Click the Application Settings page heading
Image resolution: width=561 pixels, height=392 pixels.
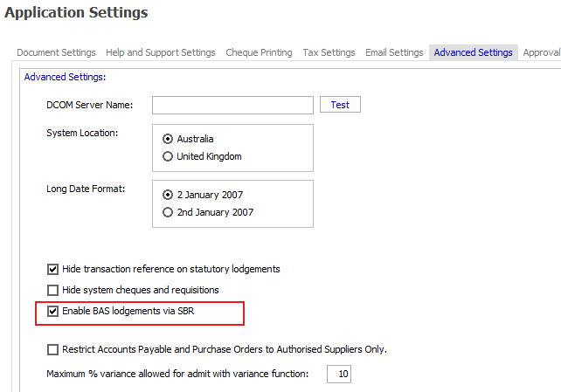click(x=77, y=13)
